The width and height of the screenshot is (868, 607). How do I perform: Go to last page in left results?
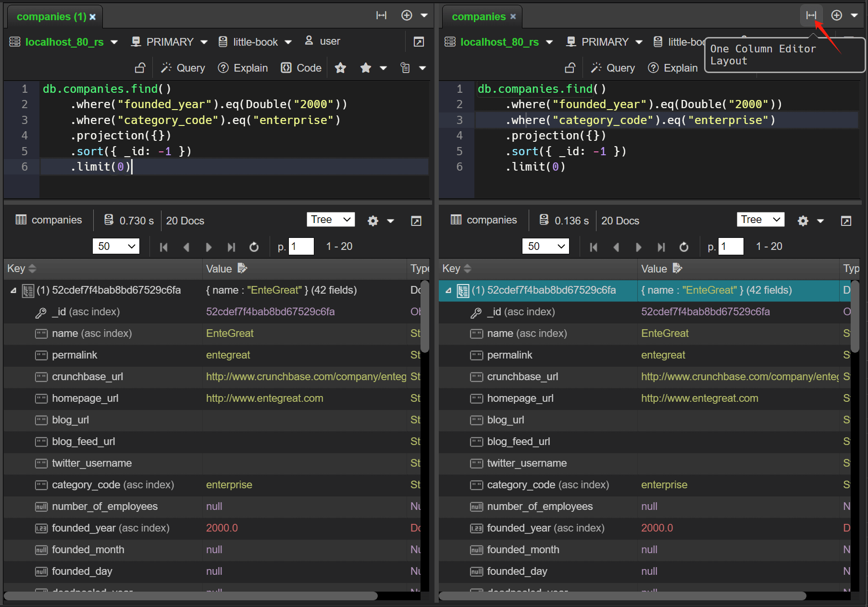click(x=231, y=247)
